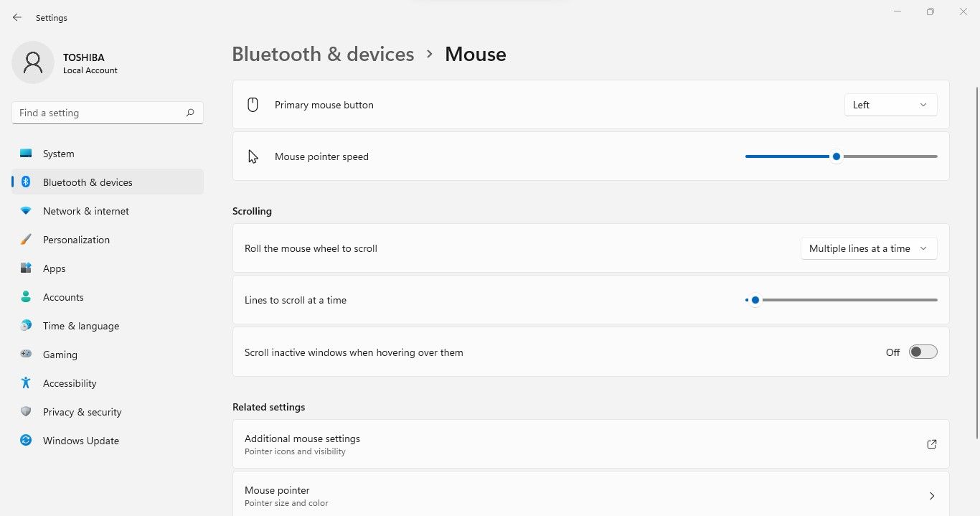The width and height of the screenshot is (980, 516).
Task: Open Network & internet settings
Action: click(85, 210)
